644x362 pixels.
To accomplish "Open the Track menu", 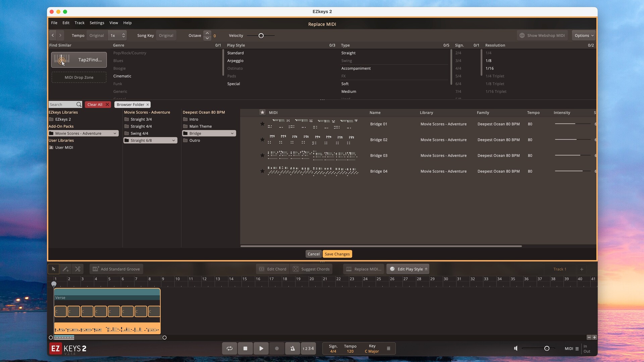I will click(79, 23).
